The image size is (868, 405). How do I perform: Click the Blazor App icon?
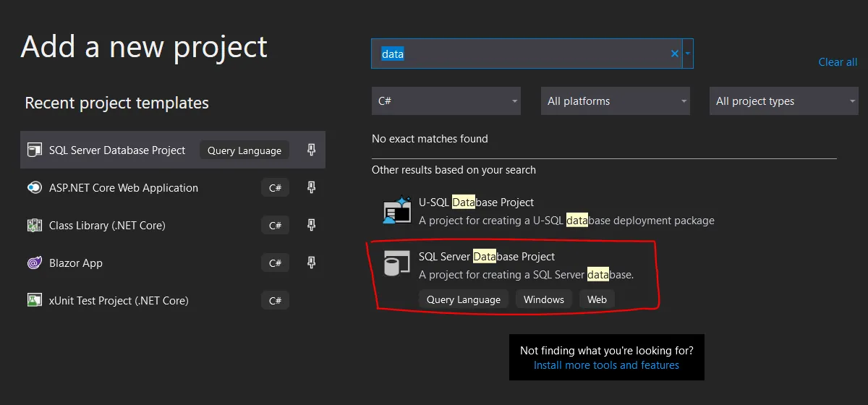(34, 263)
